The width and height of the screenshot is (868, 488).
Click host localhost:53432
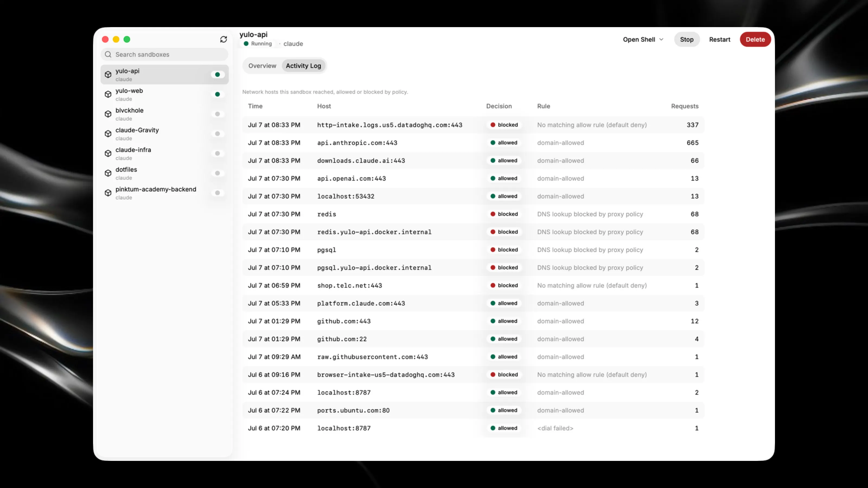click(x=346, y=196)
